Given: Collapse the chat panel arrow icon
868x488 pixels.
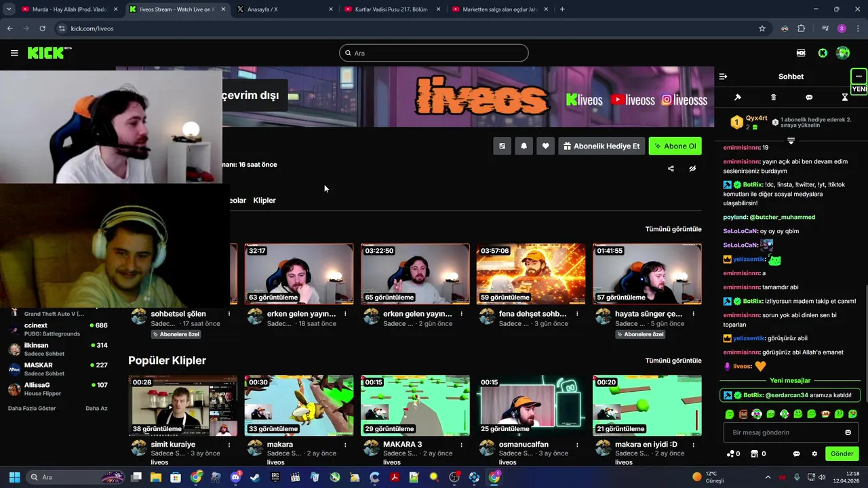Looking at the screenshot, I should coord(723,77).
